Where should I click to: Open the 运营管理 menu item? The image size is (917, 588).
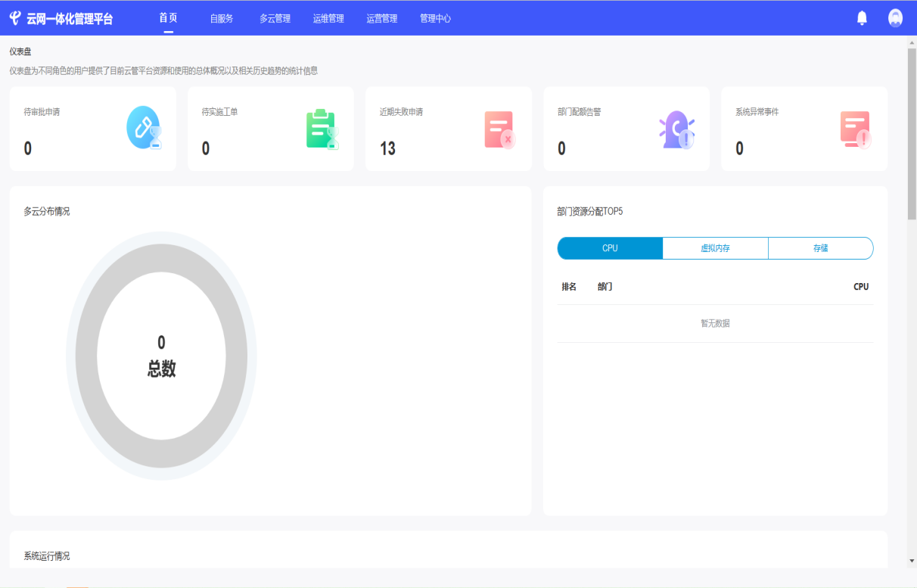click(381, 19)
